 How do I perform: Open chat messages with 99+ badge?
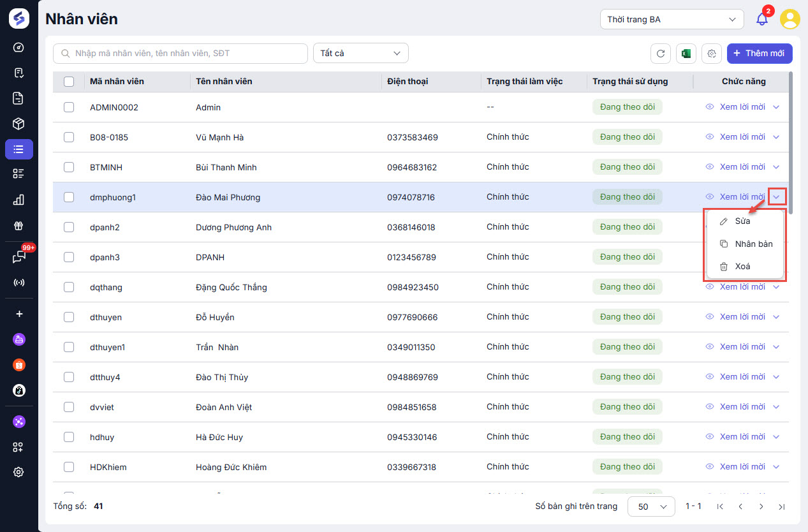19,257
